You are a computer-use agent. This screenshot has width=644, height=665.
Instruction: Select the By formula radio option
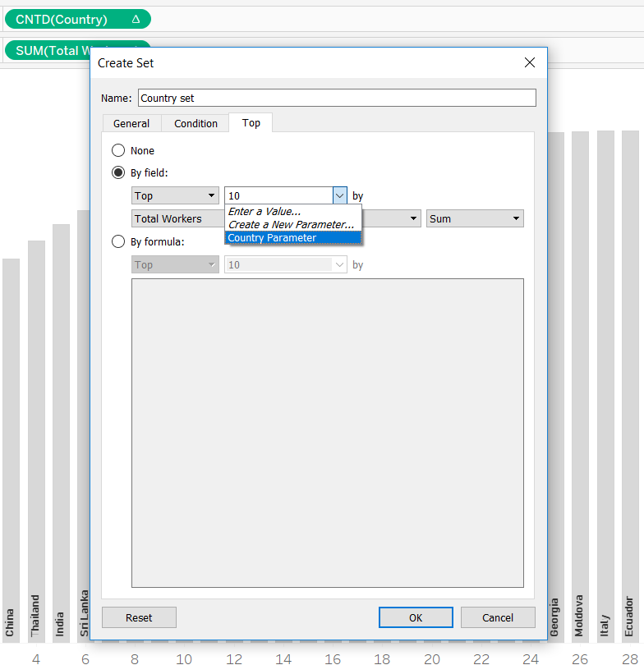coord(118,241)
